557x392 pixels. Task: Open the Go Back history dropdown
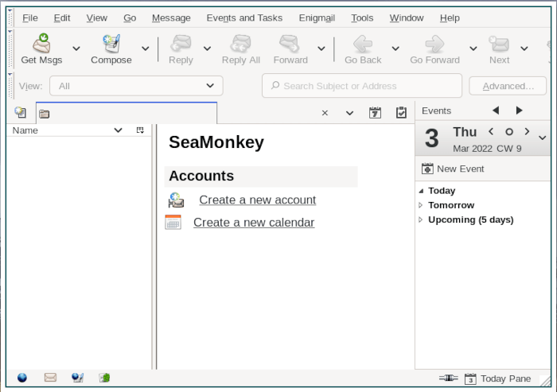coord(395,49)
